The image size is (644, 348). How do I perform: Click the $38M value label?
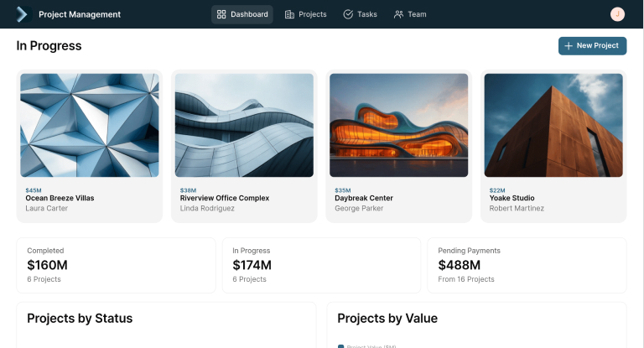pos(188,190)
